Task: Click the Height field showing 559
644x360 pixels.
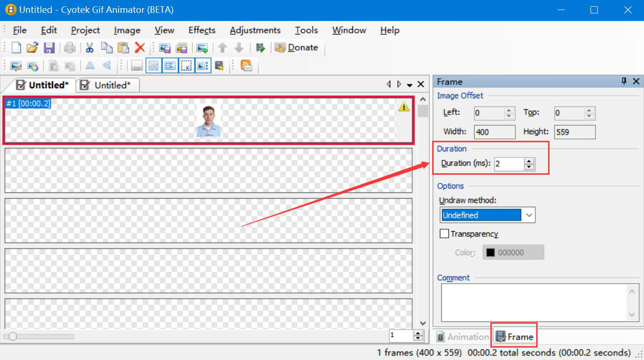Action: click(x=575, y=132)
